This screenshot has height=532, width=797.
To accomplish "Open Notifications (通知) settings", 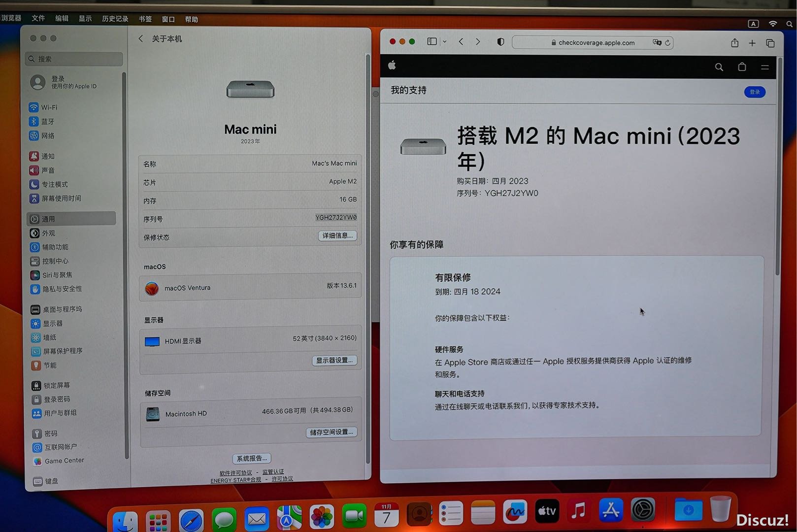I will 42,156.
